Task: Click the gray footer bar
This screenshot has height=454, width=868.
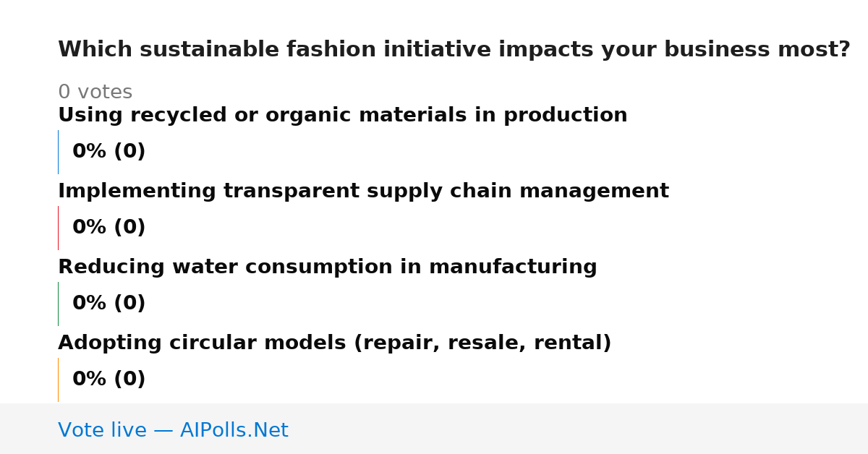Action: tap(434, 429)
